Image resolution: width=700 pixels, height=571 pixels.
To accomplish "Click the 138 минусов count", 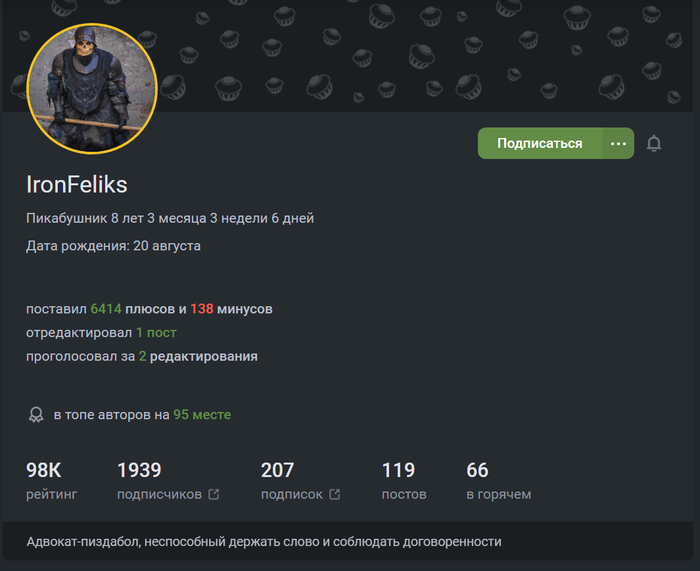I will tap(202, 309).
